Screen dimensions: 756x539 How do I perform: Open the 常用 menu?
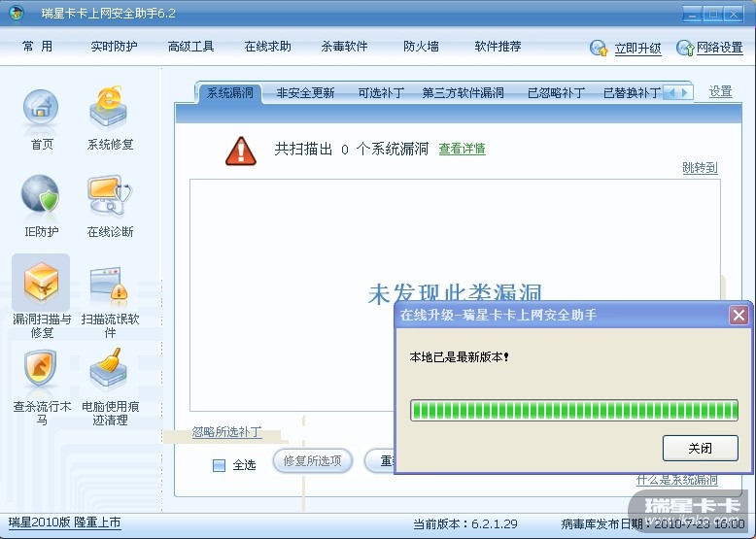point(38,47)
